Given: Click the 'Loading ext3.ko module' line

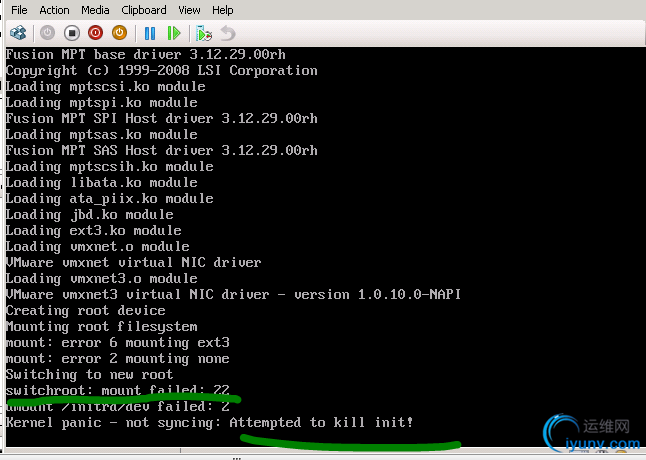Looking at the screenshot, I should pos(94,231).
